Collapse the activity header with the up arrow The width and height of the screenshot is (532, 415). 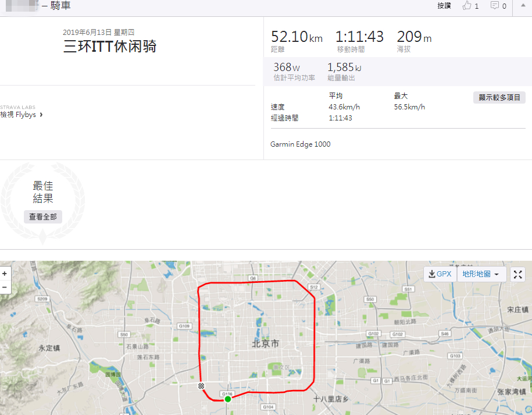point(523,5)
